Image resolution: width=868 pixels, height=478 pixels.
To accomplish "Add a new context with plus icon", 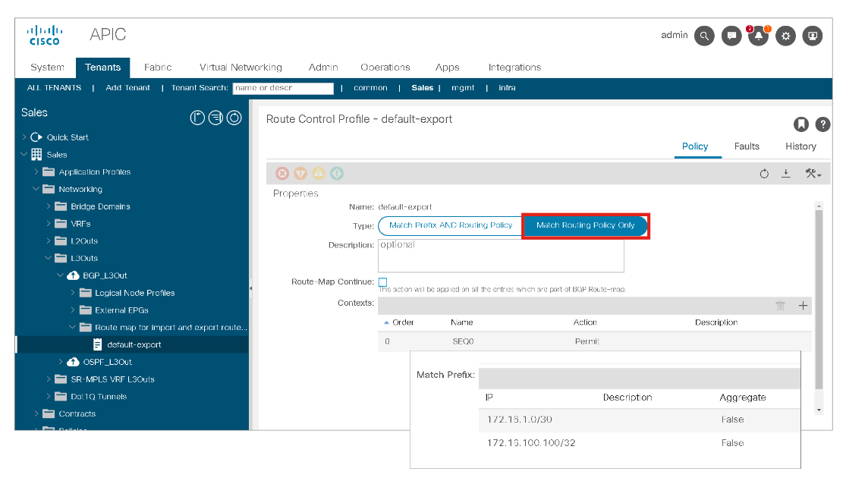I will (x=804, y=306).
